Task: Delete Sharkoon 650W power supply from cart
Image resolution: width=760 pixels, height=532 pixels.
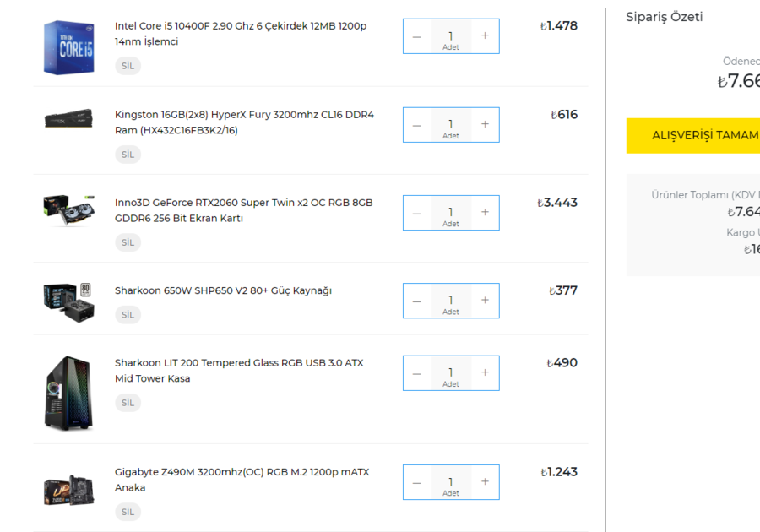Action: click(128, 315)
